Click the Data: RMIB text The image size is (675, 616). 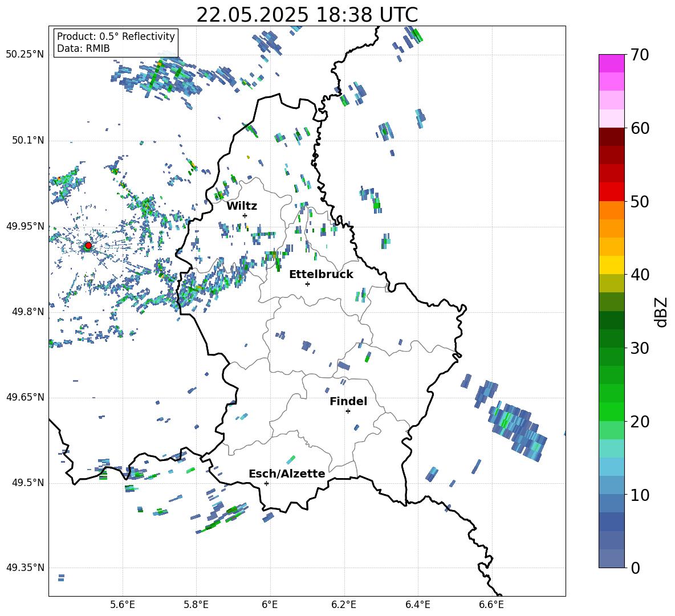83,48
